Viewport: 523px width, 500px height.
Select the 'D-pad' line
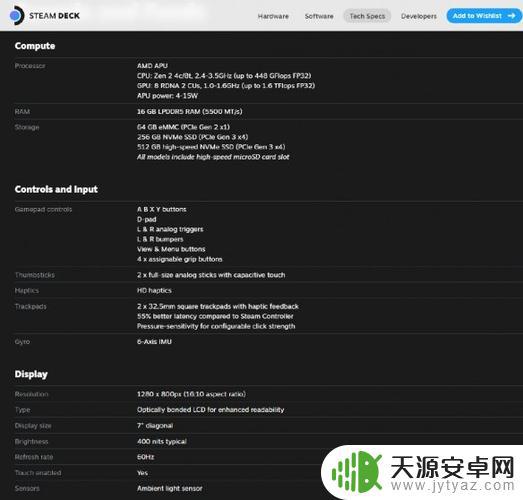click(x=146, y=219)
